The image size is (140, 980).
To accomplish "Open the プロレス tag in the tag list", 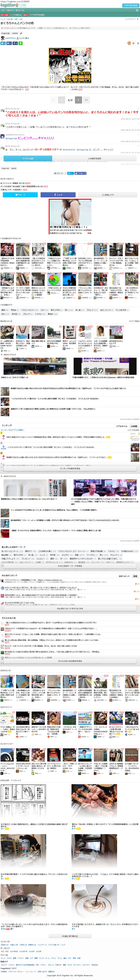I will [92, 310].
